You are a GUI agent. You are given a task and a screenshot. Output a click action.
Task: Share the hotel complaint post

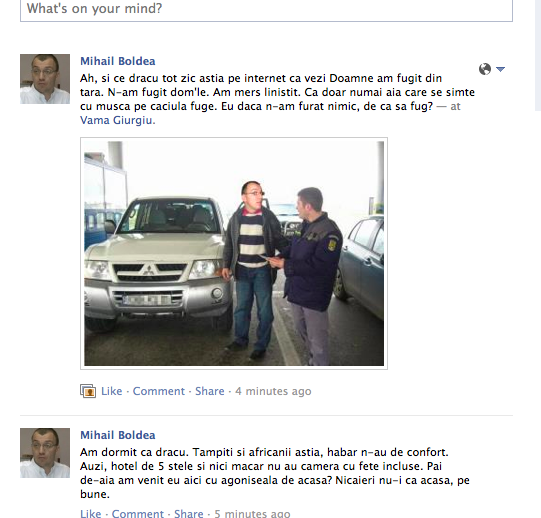point(189,513)
